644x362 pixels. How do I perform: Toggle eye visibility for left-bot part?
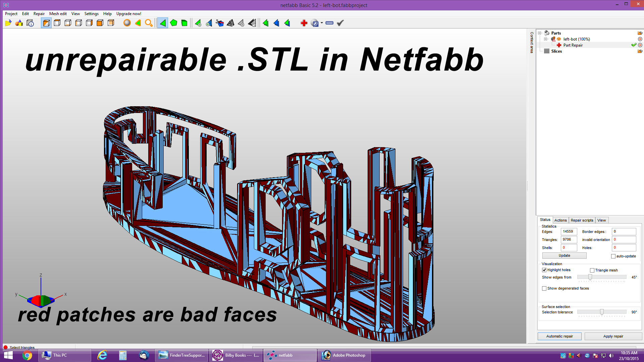tap(559, 39)
